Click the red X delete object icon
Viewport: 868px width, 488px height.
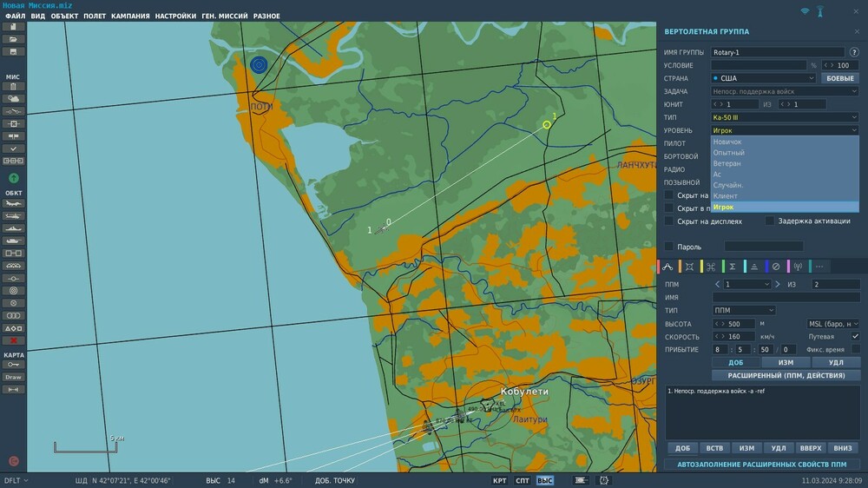coord(13,340)
